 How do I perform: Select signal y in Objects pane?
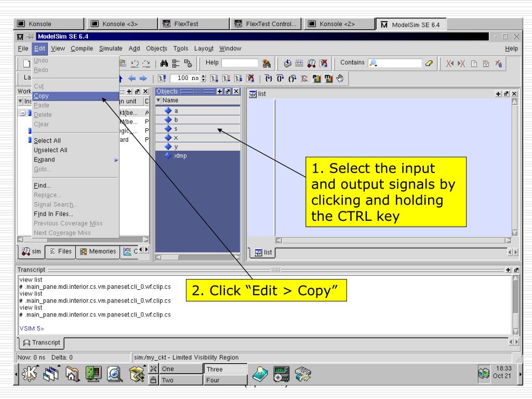(198, 147)
